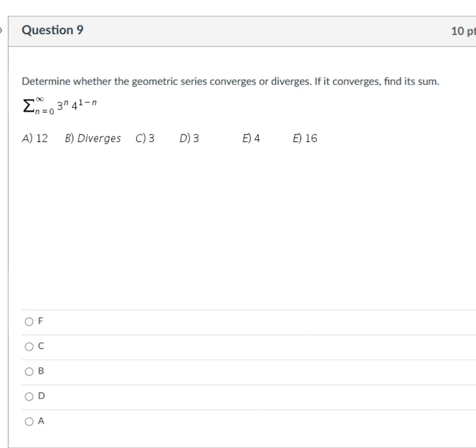Click the letter A answer label

(41, 422)
